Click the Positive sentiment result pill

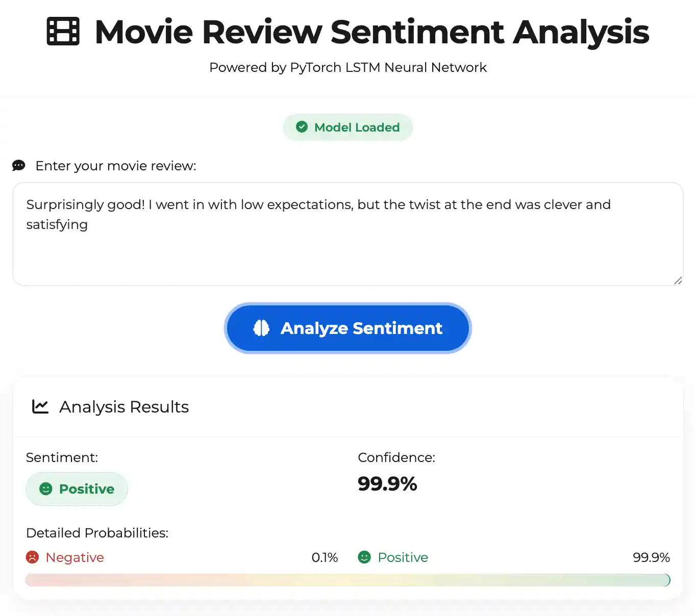77,489
